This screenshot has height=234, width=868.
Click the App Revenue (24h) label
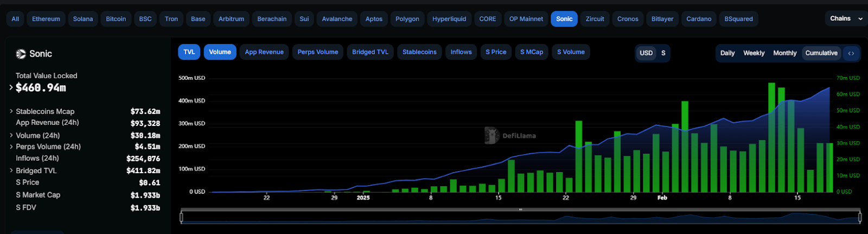point(47,123)
